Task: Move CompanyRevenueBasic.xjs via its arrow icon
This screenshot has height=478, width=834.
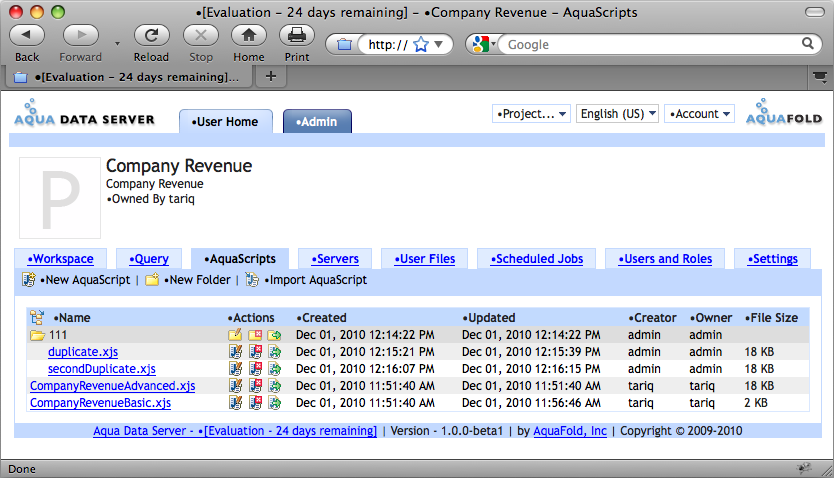Action: pos(274,403)
